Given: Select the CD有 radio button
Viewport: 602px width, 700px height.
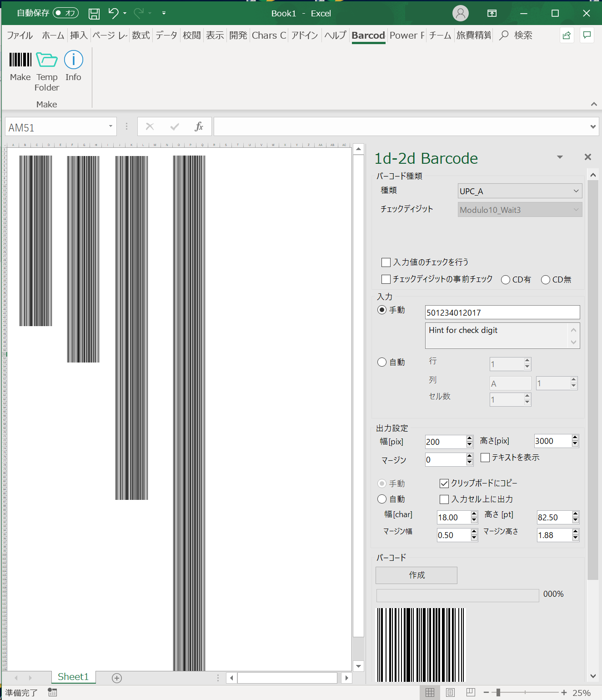Looking at the screenshot, I should 505,280.
